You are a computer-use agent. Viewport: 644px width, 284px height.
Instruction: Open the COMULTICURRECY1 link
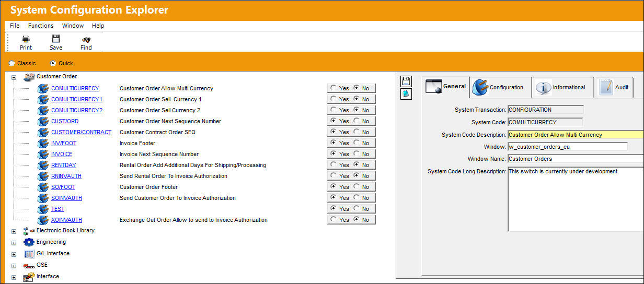point(77,99)
